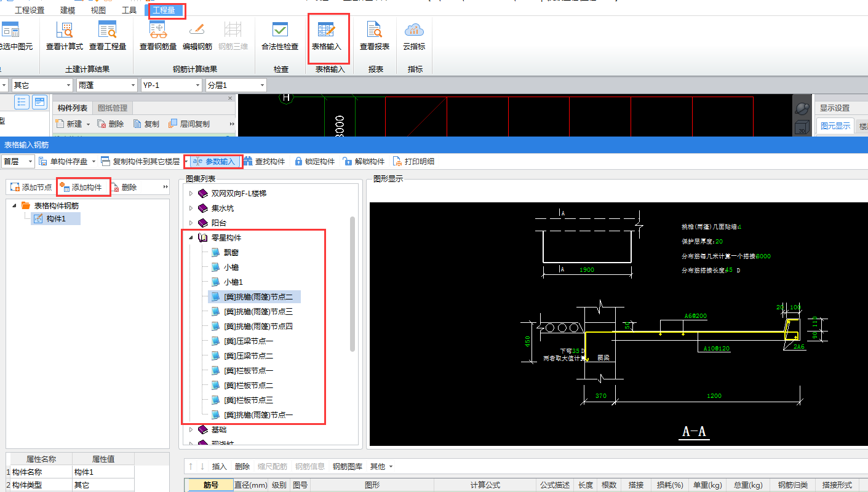
Task: Switch to list view icon in left panel
Action: (22, 102)
